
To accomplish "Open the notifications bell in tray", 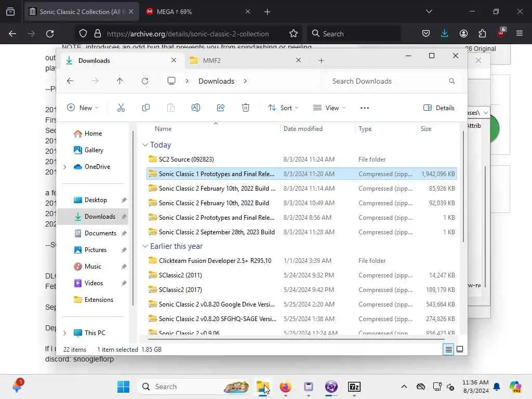I will coord(497,387).
